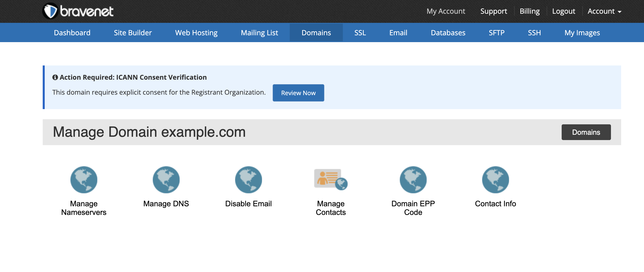Open the SSL navigation tab

360,33
